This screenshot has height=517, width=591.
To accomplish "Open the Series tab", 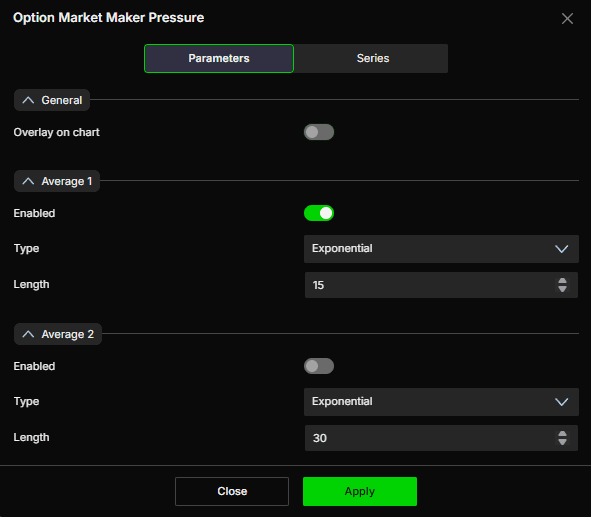I will tap(373, 58).
